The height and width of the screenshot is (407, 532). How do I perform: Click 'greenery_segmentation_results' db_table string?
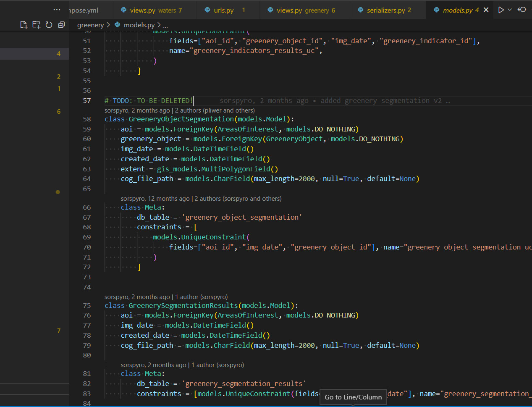[x=244, y=383]
